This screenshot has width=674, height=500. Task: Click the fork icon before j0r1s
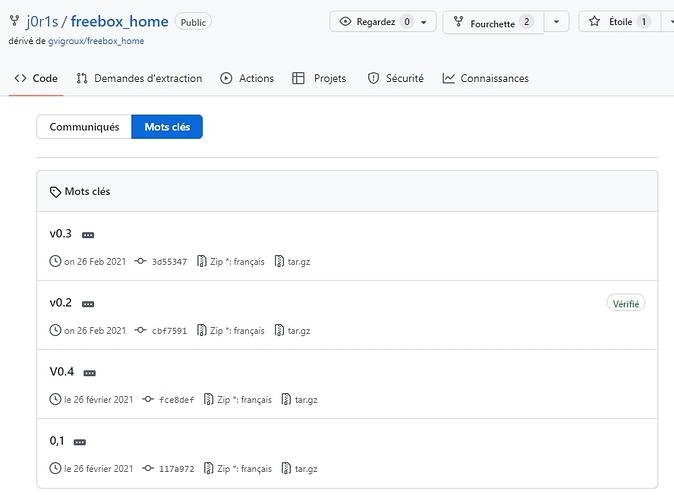[x=15, y=21]
